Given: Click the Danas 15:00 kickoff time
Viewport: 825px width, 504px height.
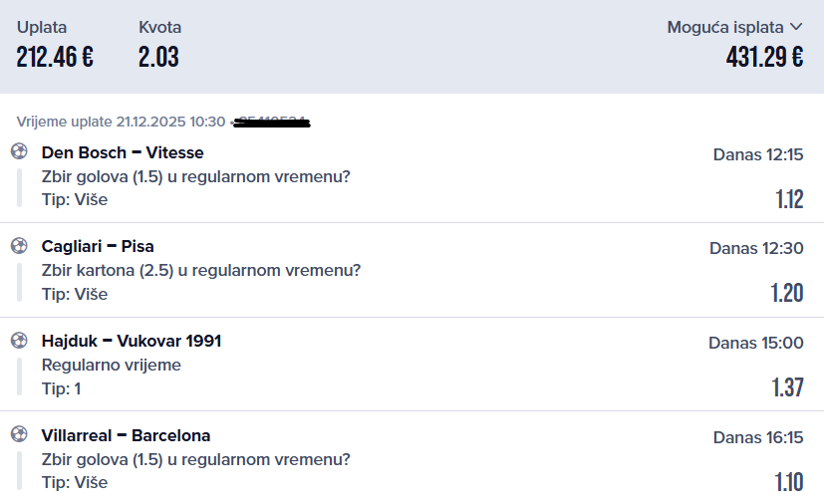Looking at the screenshot, I should click(755, 343).
